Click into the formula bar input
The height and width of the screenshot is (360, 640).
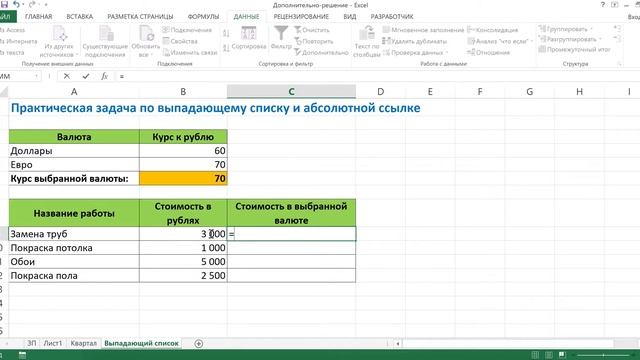click(x=378, y=76)
